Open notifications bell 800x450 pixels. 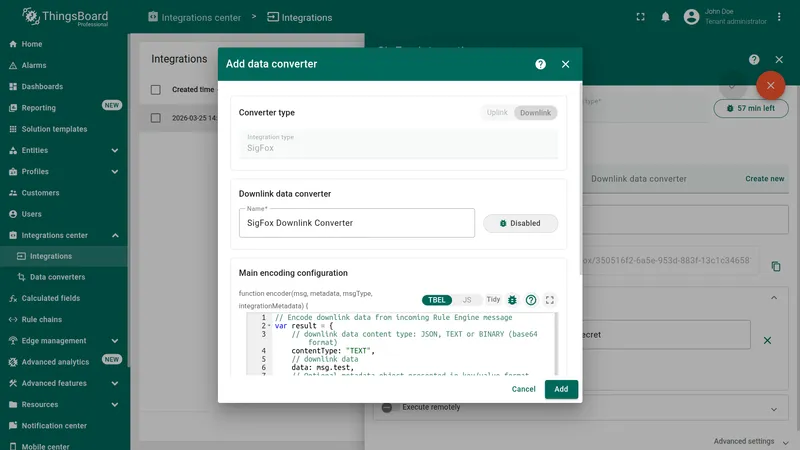pos(665,17)
